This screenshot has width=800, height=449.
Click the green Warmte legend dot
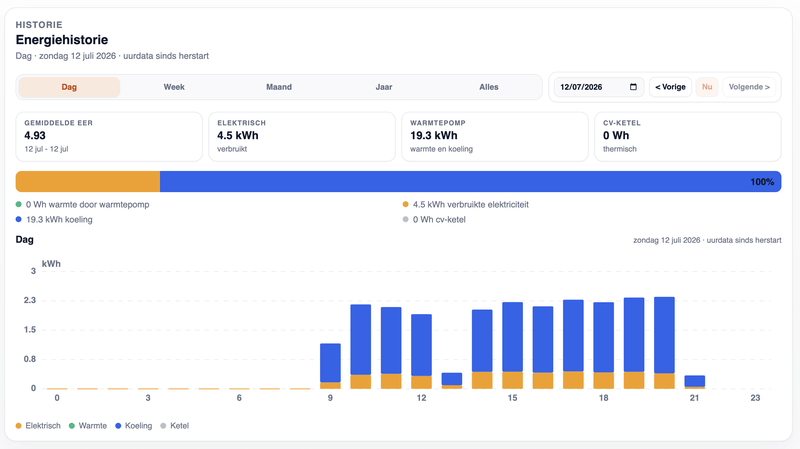click(x=72, y=426)
